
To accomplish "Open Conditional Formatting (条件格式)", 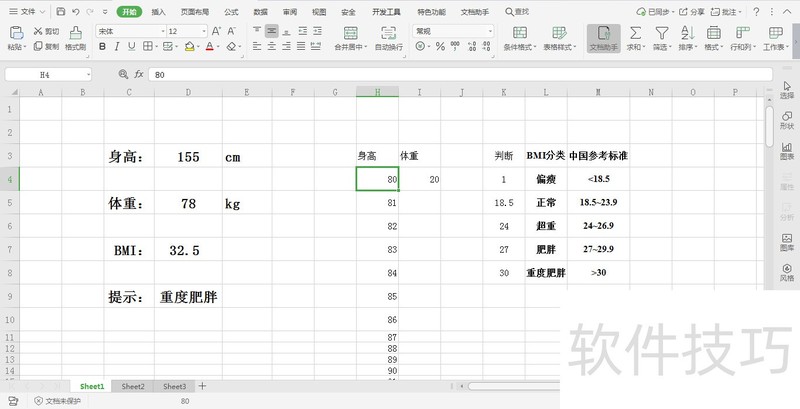I will (x=519, y=37).
